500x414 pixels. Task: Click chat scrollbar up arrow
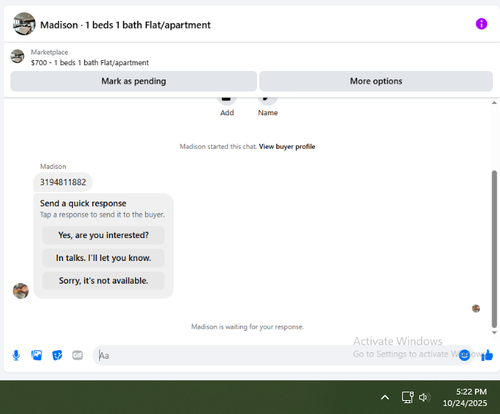494,103
